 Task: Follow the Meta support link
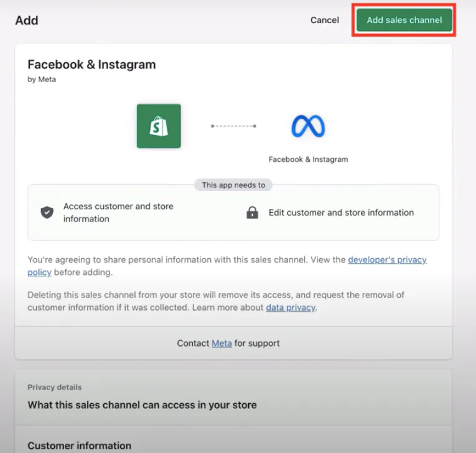pos(222,343)
